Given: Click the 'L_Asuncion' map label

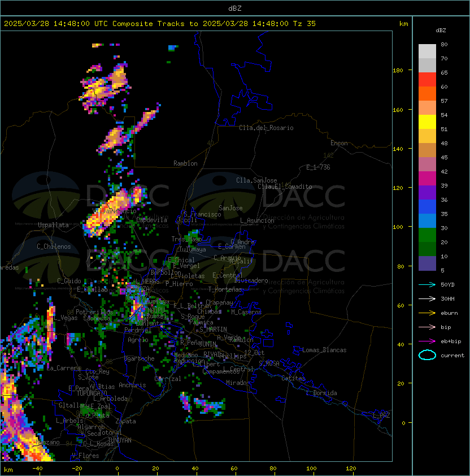Looking at the screenshot, I should tap(257, 220).
